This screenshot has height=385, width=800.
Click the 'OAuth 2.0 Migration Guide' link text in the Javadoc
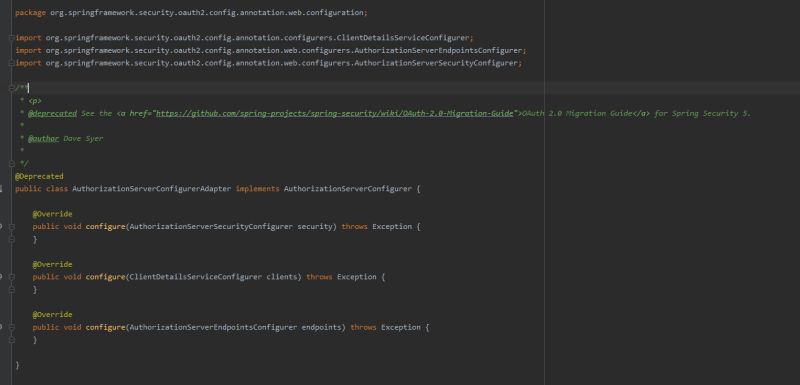pos(577,113)
